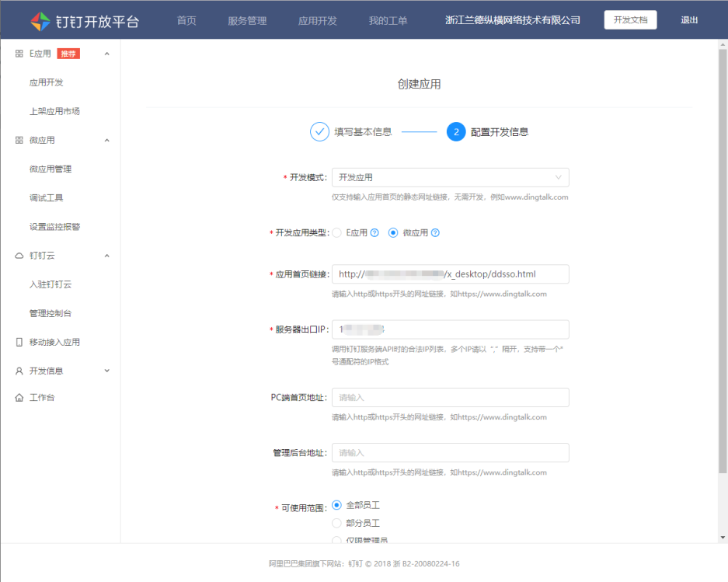Open 我的工单 in top navigation
This screenshot has width=728, height=582.
pyautogui.click(x=388, y=20)
